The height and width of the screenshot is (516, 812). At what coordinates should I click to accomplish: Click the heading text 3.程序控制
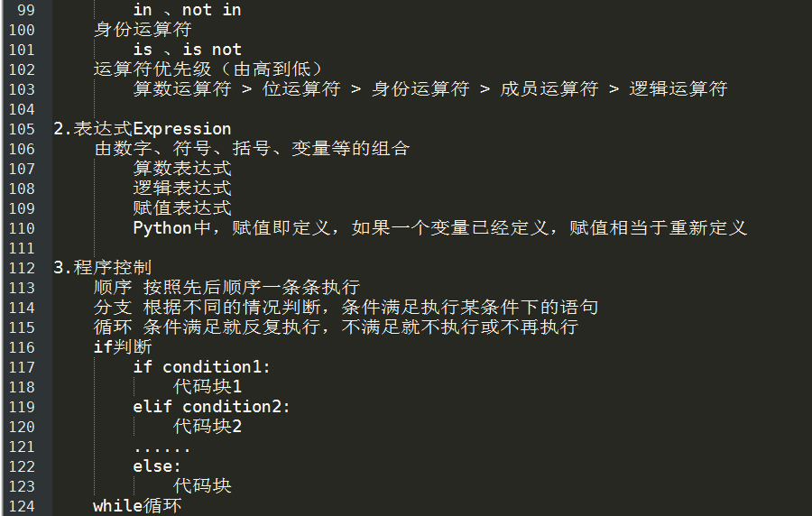103,268
